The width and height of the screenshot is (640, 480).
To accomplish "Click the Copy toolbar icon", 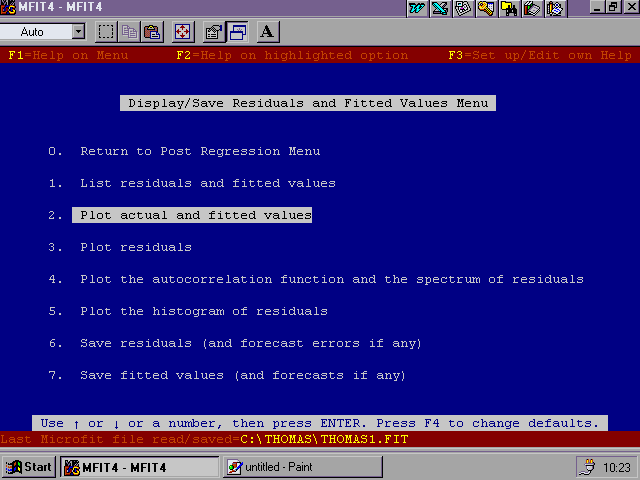I will [x=129, y=32].
